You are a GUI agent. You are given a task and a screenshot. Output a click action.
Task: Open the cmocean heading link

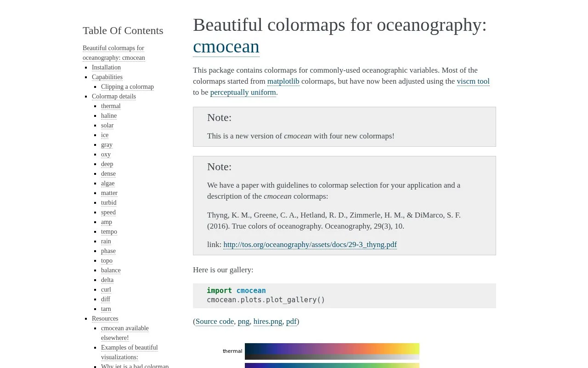(226, 46)
